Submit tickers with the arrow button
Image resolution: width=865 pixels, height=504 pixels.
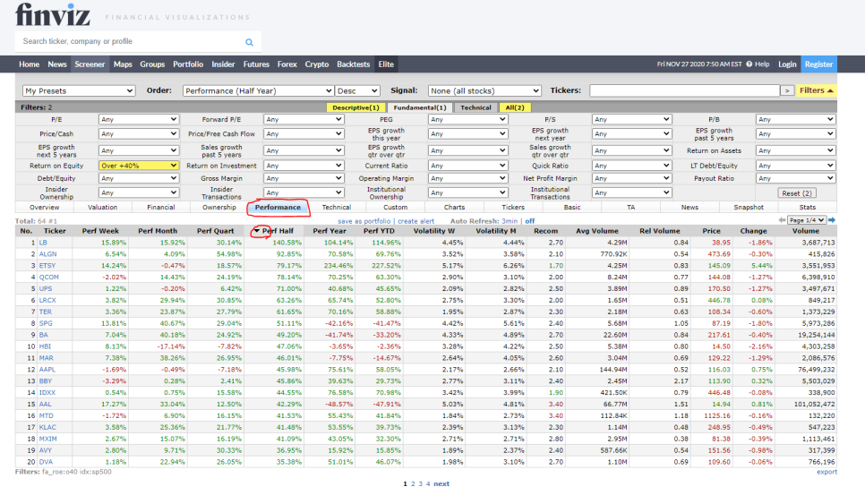tap(787, 90)
